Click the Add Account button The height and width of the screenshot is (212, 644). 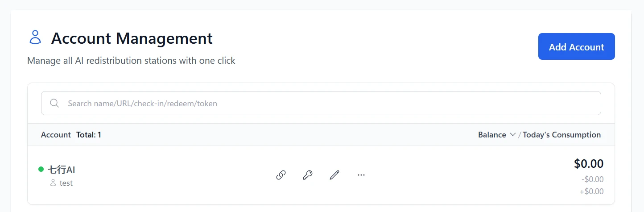[576, 46]
